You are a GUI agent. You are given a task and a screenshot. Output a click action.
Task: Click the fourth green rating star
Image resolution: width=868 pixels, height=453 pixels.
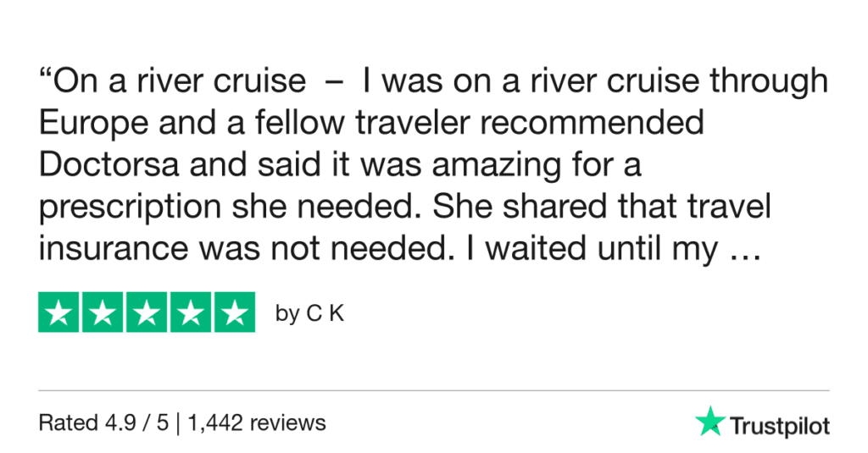tap(190, 312)
